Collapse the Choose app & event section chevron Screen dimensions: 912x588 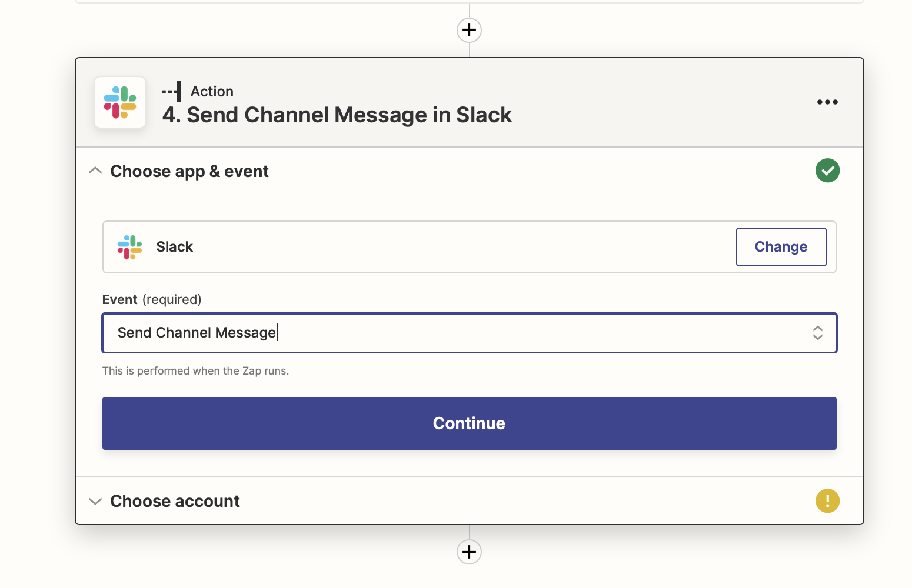pos(95,171)
